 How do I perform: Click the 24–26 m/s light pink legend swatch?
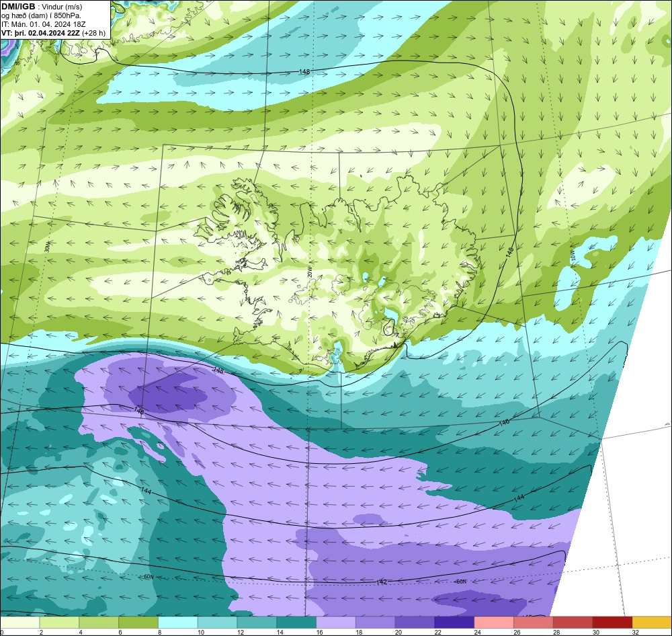[x=494, y=623]
